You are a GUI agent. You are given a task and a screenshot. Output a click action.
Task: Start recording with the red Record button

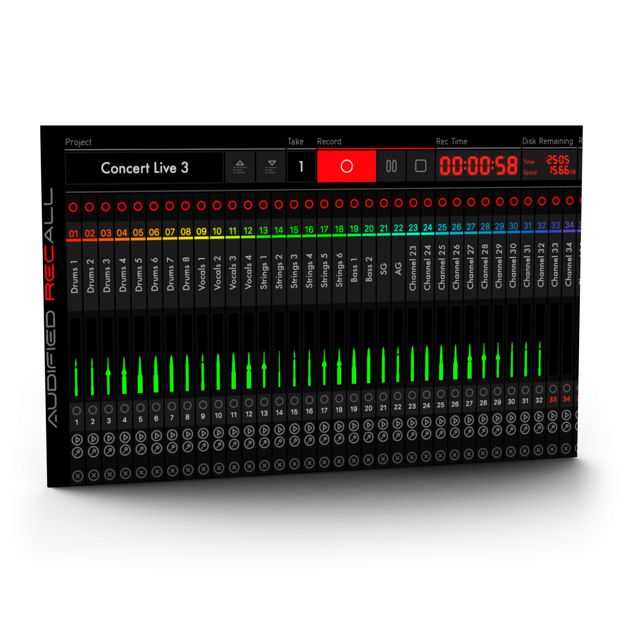click(x=346, y=166)
